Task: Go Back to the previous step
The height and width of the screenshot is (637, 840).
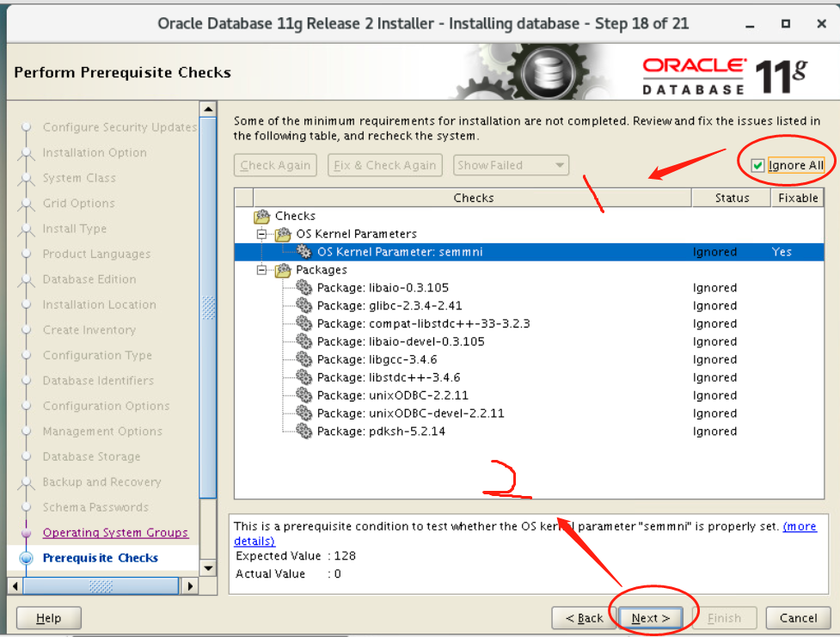Action: [584, 618]
